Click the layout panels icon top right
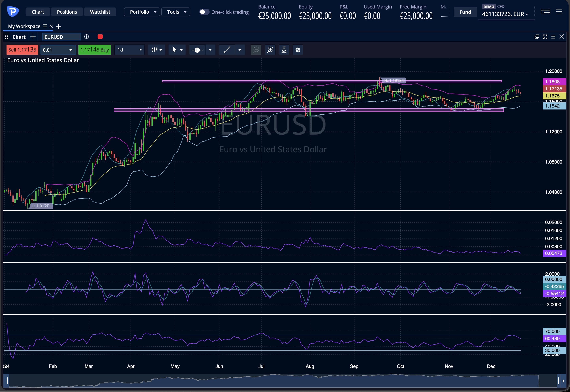The height and width of the screenshot is (392, 570). point(545,12)
